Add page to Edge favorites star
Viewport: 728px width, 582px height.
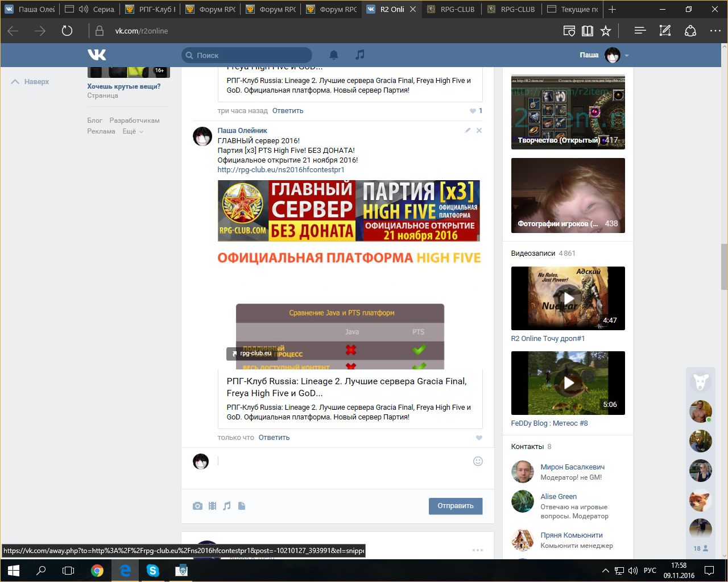[x=606, y=31]
